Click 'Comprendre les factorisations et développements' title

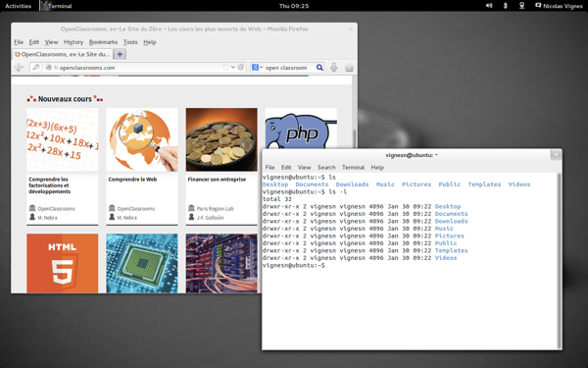coord(50,185)
